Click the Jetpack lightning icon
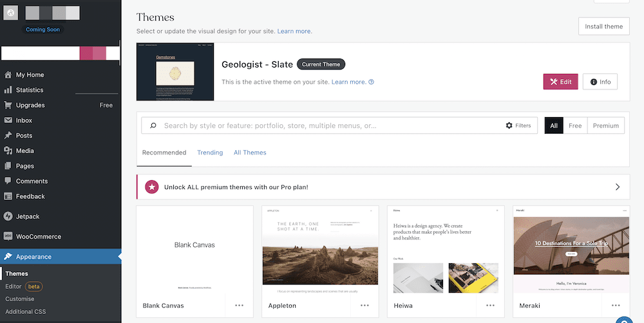644x323 pixels. coord(8,216)
